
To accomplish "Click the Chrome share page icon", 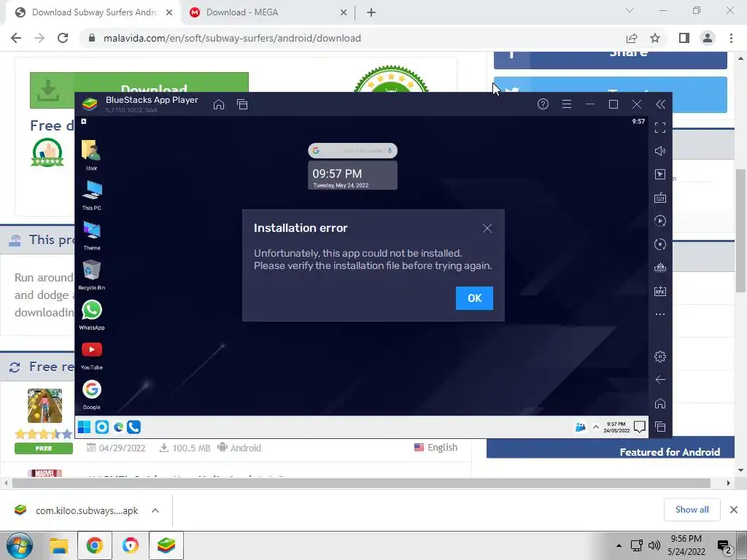I will click(632, 38).
